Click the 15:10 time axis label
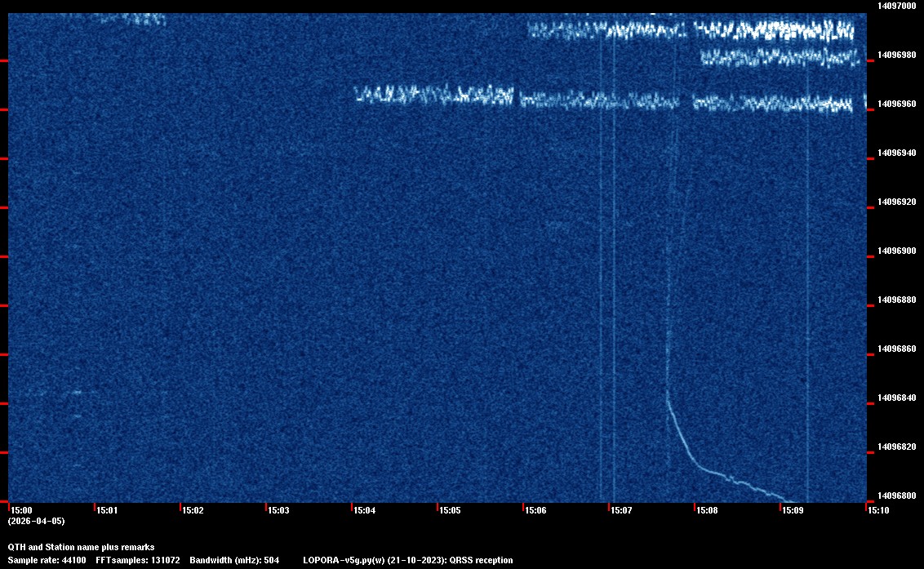This screenshot has width=924, height=569. coord(878,510)
